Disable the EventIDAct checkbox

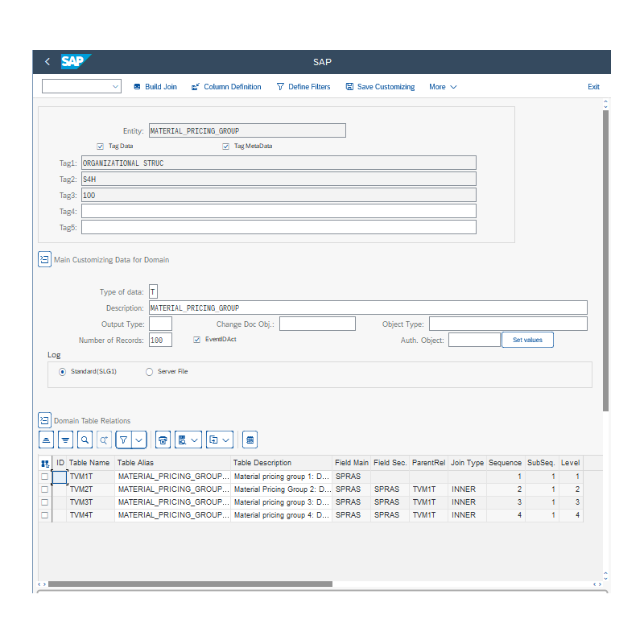tap(196, 339)
